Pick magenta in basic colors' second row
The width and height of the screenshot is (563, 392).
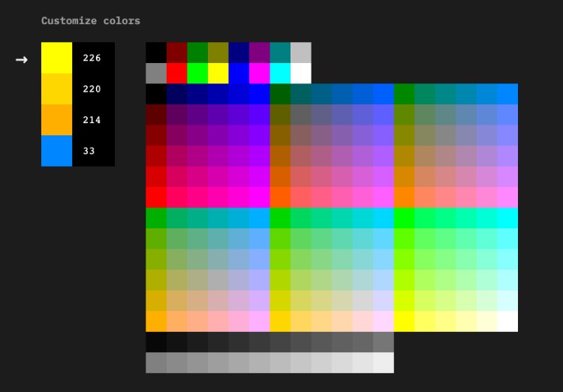coord(259,74)
